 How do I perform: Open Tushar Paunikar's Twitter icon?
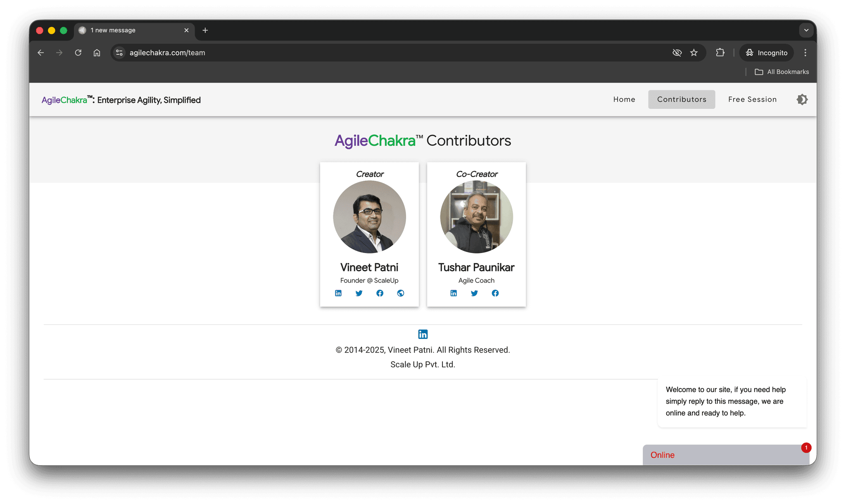coord(474,293)
